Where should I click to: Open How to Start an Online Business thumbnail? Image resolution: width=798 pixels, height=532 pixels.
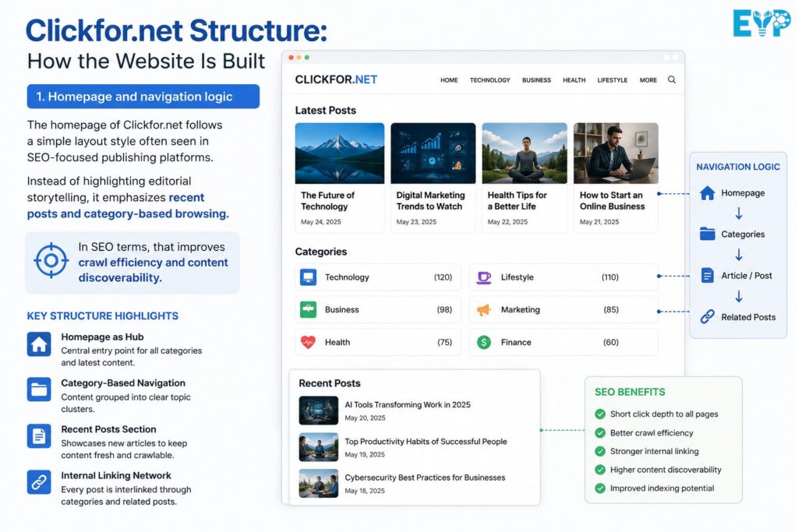(x=616, y=153)
